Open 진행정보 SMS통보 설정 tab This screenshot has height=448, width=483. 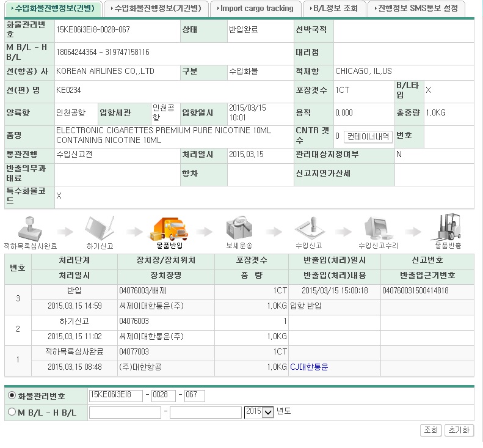[x=416, y=9]
